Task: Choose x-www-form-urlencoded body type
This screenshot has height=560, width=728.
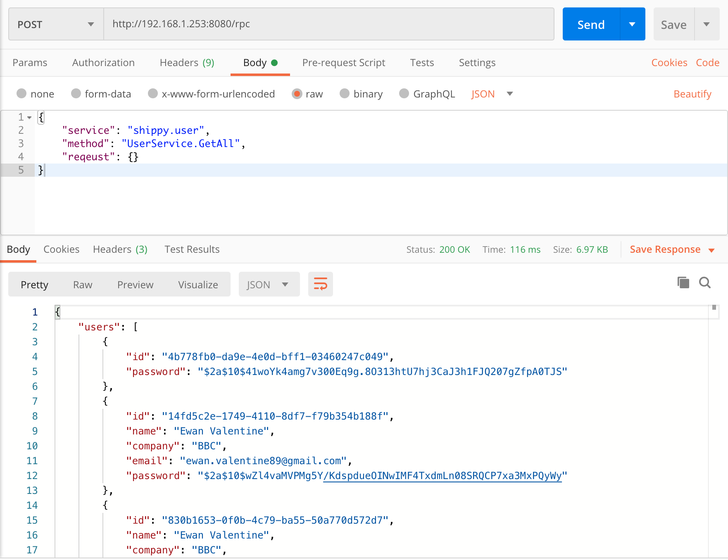Action: pos(153,94)
